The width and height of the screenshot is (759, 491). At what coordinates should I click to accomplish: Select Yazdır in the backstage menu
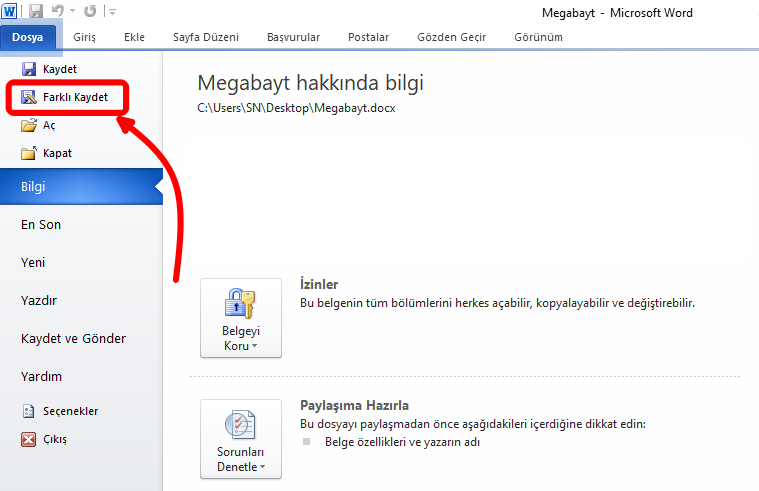coord(39,300)
